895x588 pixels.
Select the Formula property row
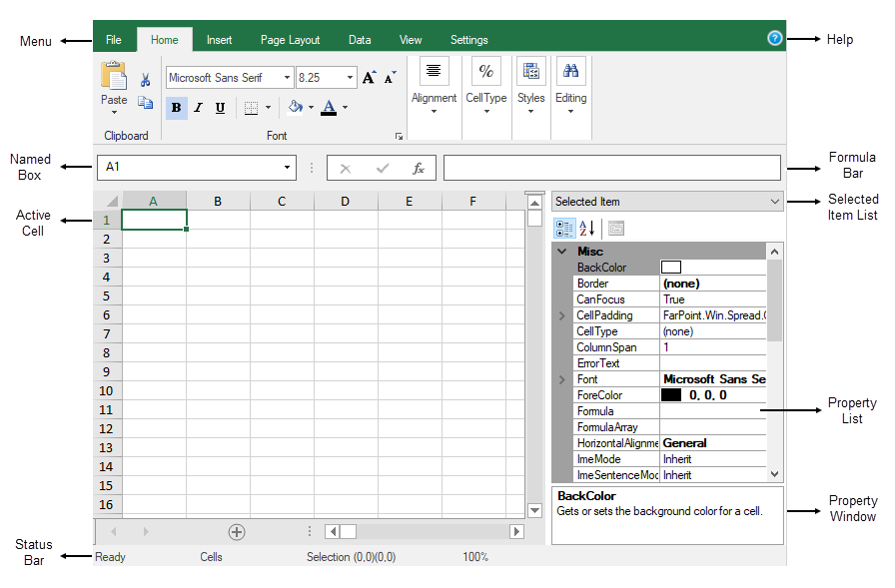670,411
